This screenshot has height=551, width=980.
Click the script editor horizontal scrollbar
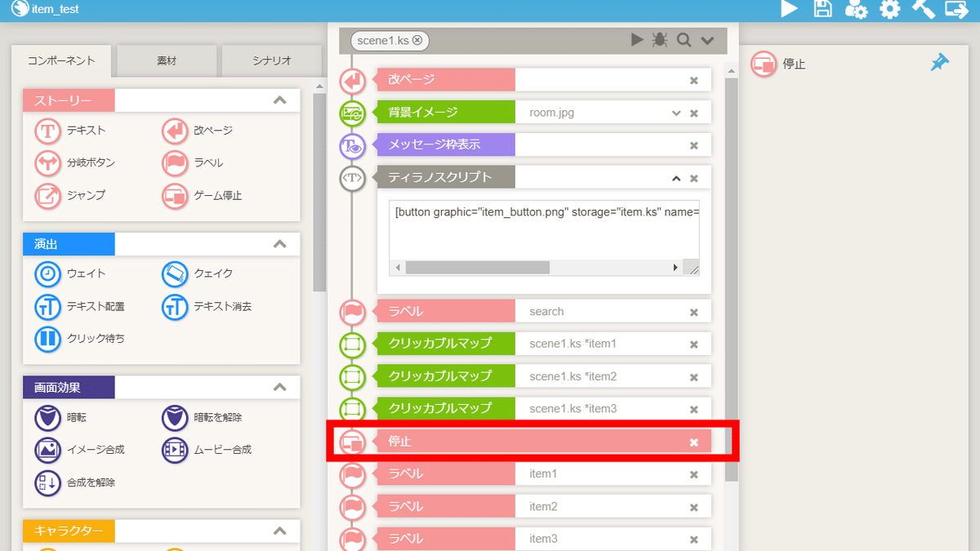pos(477,268)
